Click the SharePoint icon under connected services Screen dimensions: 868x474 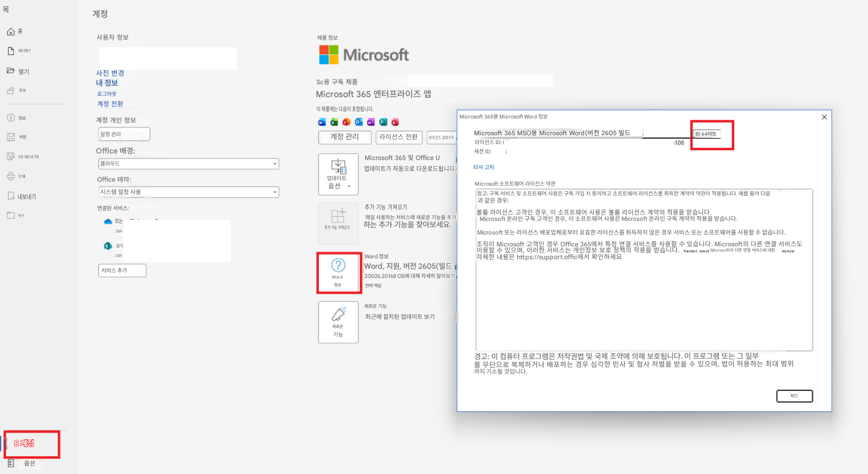click(x=109, y=246)
